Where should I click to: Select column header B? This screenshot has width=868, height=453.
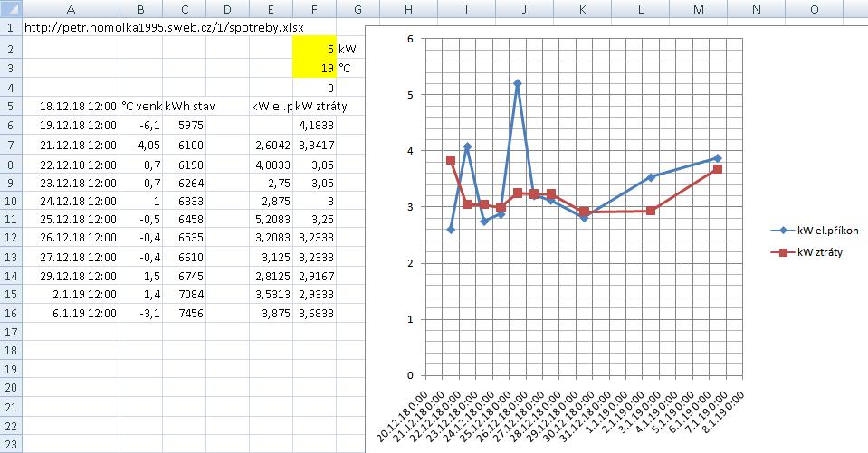[140, 9]
